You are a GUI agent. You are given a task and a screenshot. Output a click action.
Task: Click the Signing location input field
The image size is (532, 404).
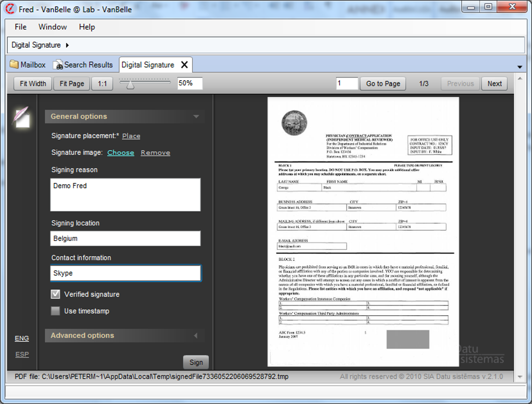(126, 238)
